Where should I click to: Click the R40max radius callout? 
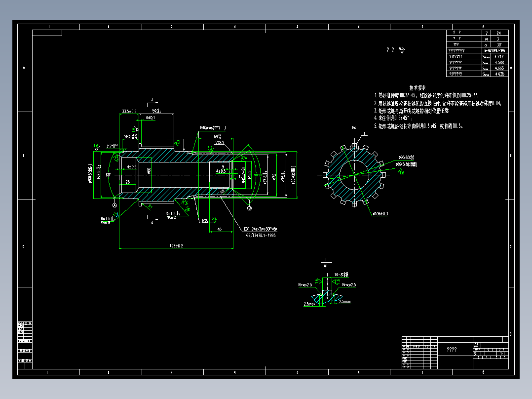[212, 128]
